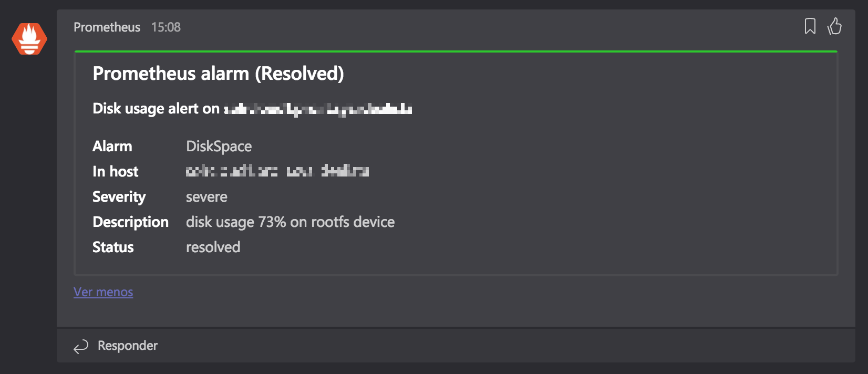Click the Severity field label
The width and height of the screenshot is (868, 374).
pyautogui.click(x=119, y=197)
